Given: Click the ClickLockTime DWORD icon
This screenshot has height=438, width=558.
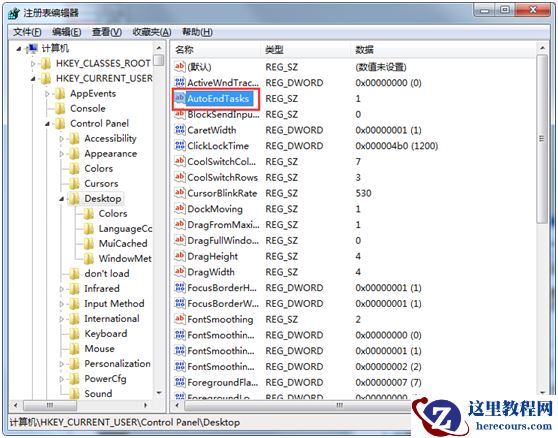Looking at the screenshot, I should click(180, 146).
